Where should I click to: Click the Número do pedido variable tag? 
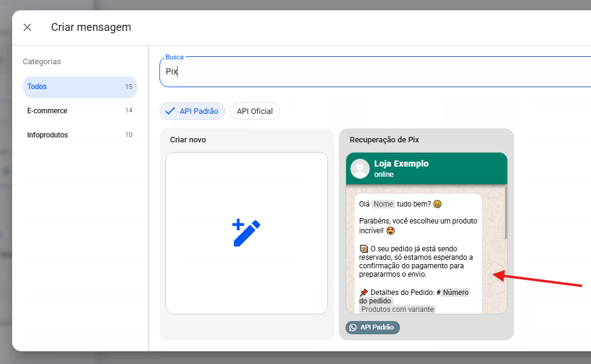pyautogui.click(x=414, y=297)
